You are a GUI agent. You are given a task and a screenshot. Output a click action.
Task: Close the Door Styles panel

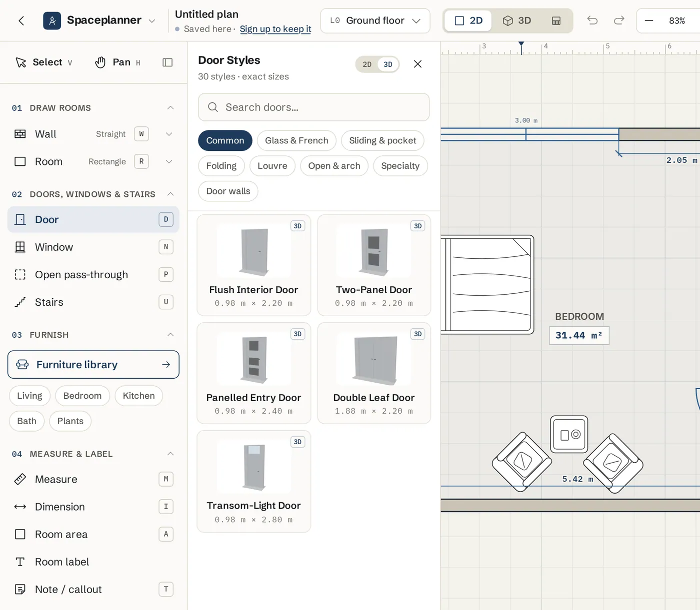418,64
